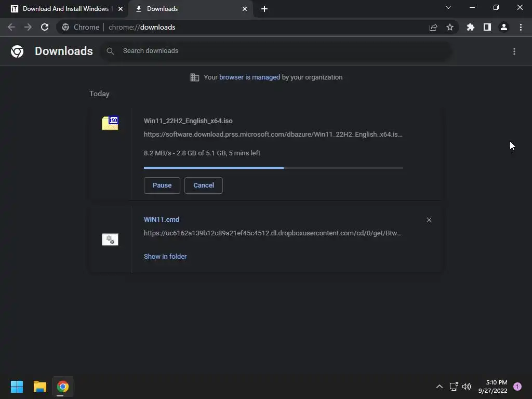Screen dimensions: 532x399
Task: Click the managed organization building icon
Action: [x=195, y=77]
